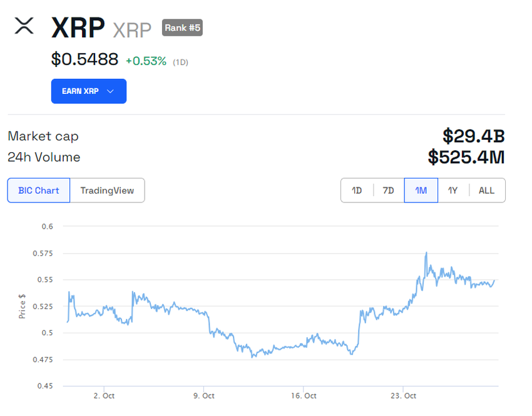Expand the EARN XRP chevron arrow
This screenshot has height=416, width=532.
110,91
